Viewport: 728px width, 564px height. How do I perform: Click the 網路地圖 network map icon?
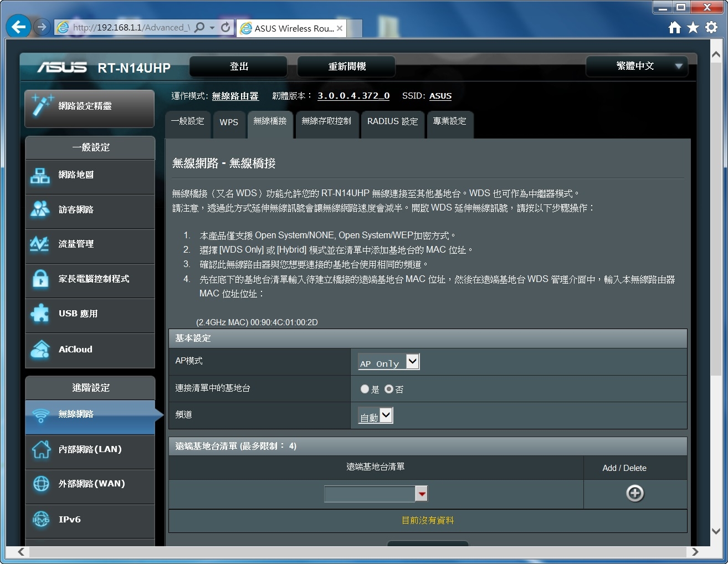pyautogui.click(x=40, y=176)
